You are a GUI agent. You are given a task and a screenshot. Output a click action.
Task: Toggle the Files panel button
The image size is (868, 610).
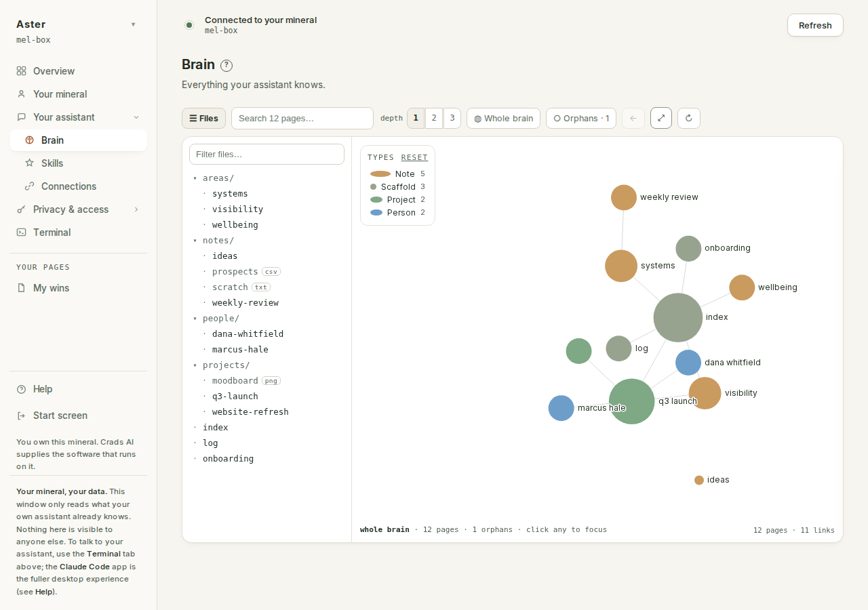(x=203, y=118)
